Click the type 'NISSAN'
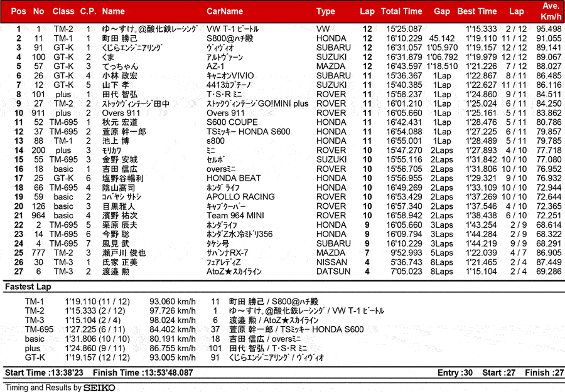Screen dimensions: 565x392 click(x=331, y=262)
